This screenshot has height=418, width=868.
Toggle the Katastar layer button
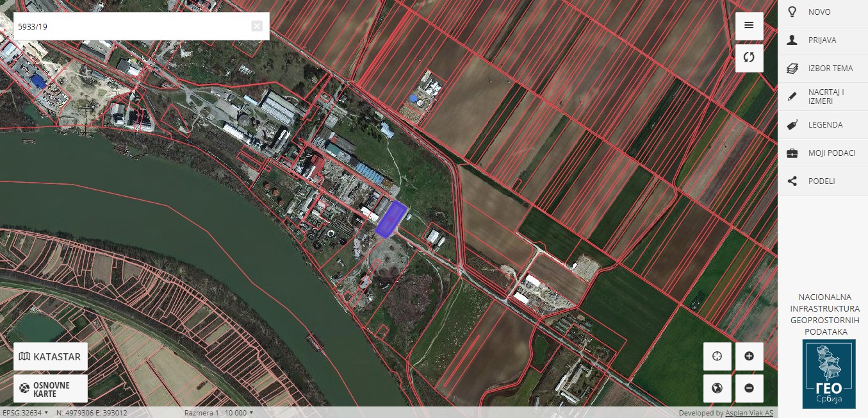51,356
